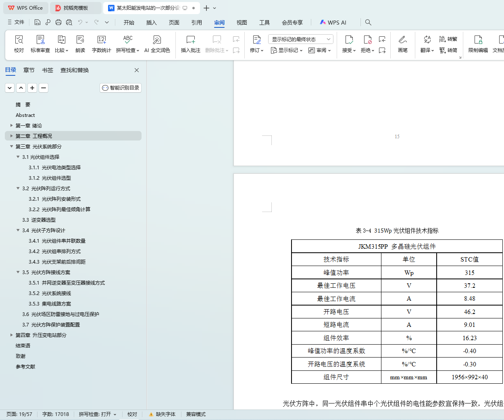The height and width of the screenshot is (420, 504).
Task: Switch to the 引用 ribbon tab
Action: point(197,23)
